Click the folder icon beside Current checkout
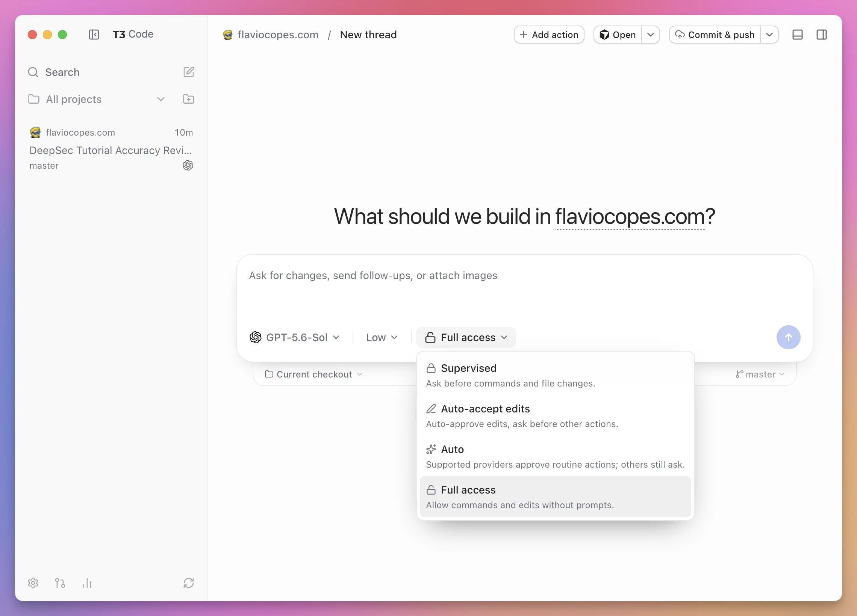The width and height of the screenshot is (857, 616). tap(269, 374)
